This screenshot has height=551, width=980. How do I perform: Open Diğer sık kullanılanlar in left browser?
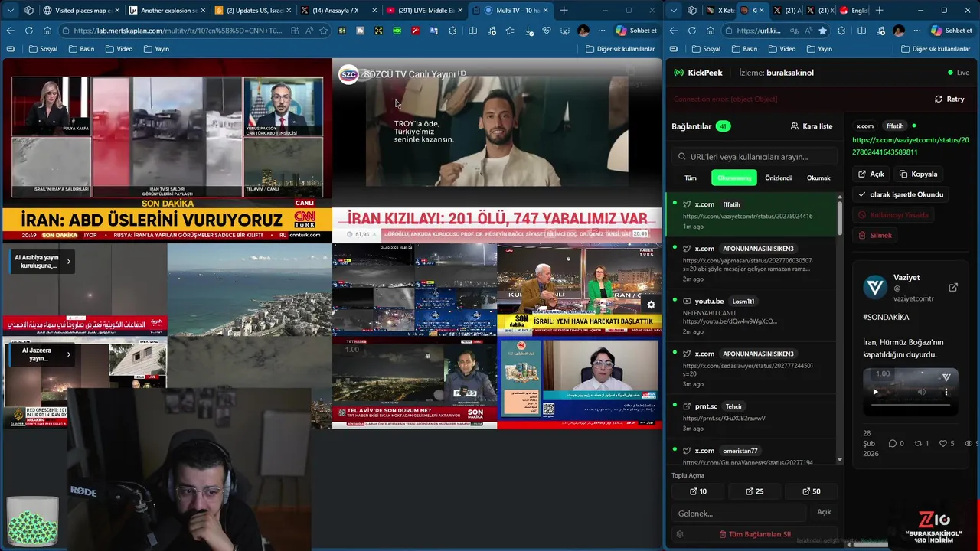pos(620,49)
